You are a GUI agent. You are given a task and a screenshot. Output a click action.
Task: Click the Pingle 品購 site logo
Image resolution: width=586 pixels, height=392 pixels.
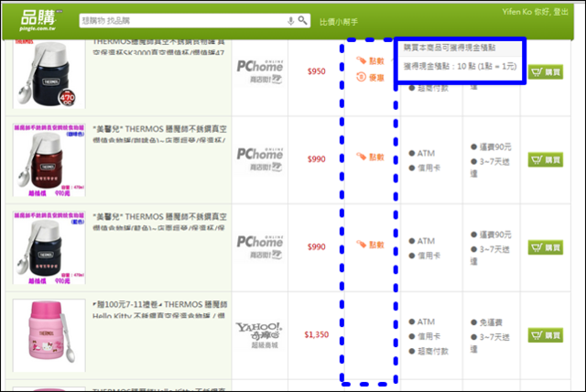click(40, 20)
